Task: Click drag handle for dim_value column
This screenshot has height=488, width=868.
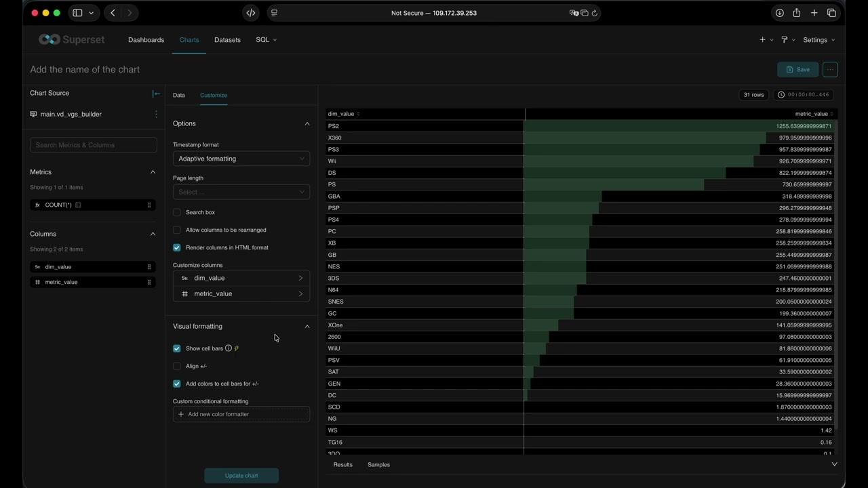Action: point(149,267)
